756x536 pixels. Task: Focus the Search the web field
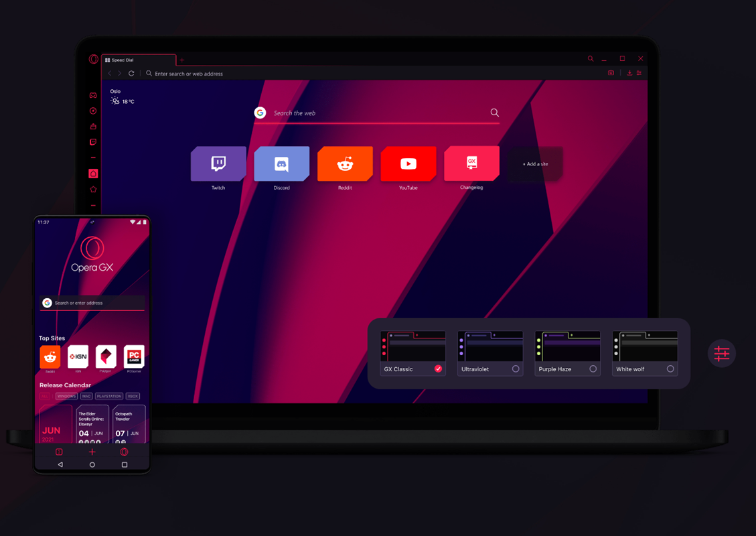(377, 113)
